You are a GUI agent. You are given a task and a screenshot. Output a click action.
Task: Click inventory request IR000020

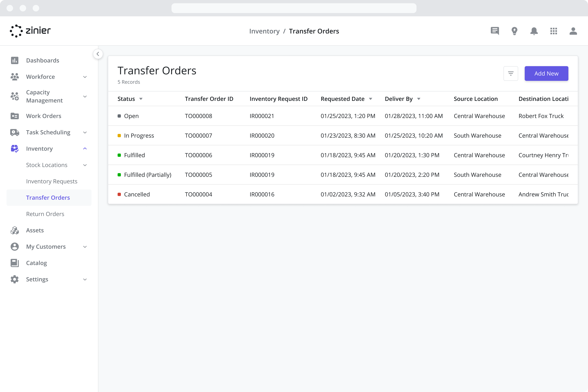point(262,136)
